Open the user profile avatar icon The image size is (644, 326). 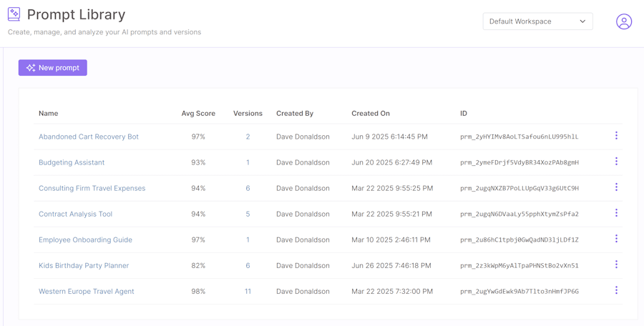coord(624,21)
